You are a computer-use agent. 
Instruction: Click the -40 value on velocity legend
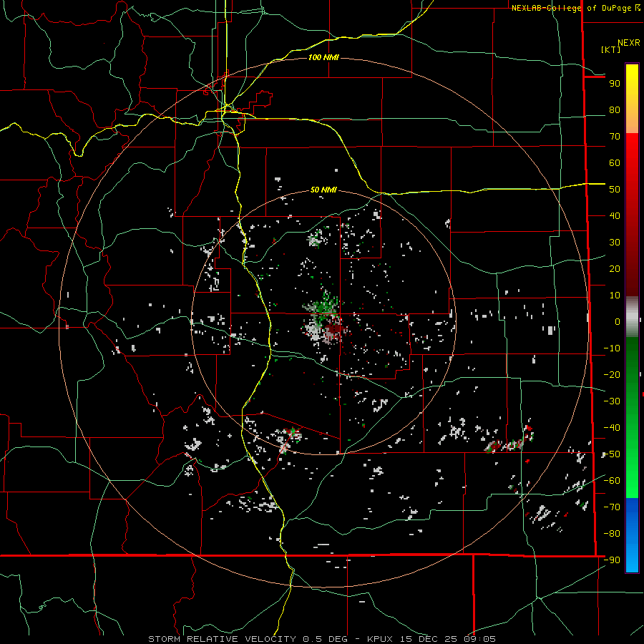pos(612,428)
